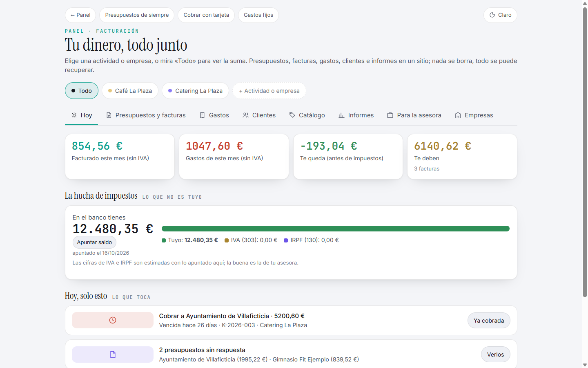Click the tag icon beside Catálogo

click(292, 115)
